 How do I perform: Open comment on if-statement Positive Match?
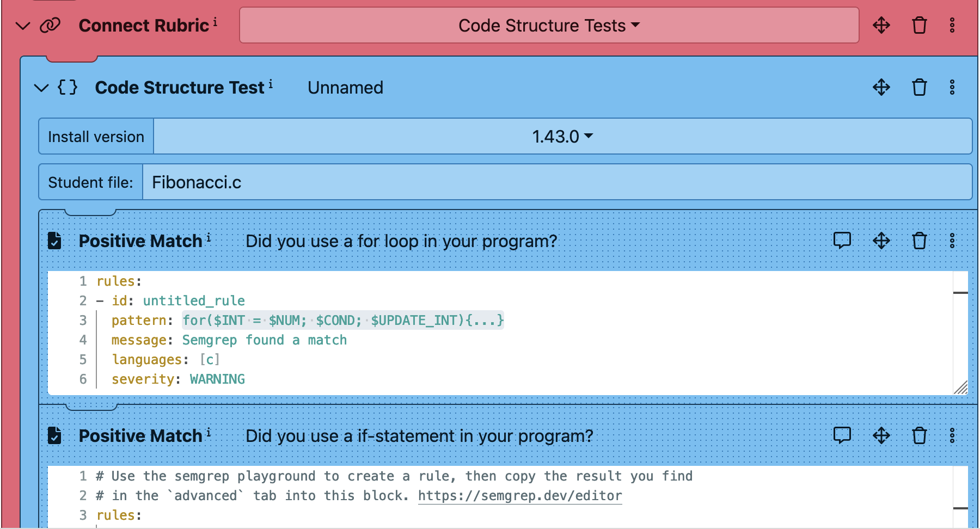click(842, 435)
